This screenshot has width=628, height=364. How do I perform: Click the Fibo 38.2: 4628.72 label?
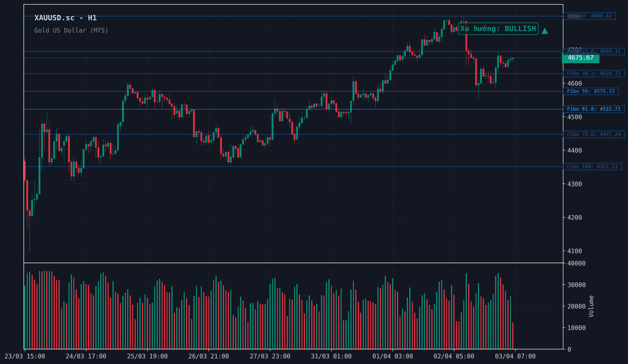(x=594, y=74)
